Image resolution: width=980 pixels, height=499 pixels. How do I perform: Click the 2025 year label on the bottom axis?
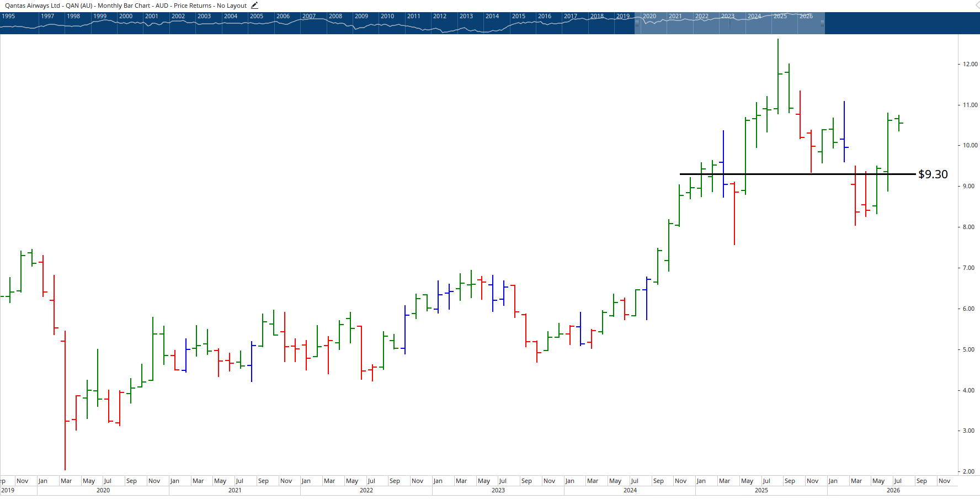[761, 490]
